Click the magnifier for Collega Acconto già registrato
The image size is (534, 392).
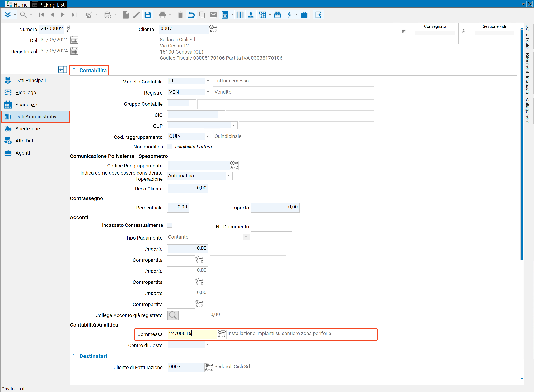(173, 315)
